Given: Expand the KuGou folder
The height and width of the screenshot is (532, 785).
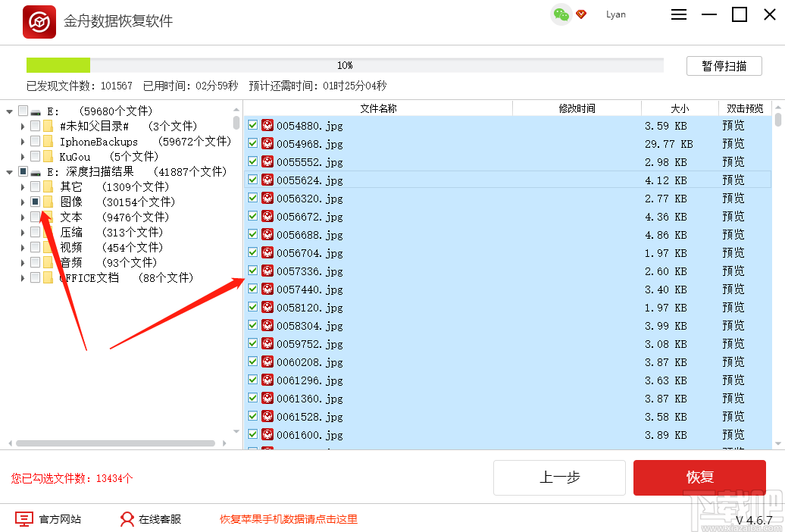Looking at the screenshot, I should pos(23,157).
